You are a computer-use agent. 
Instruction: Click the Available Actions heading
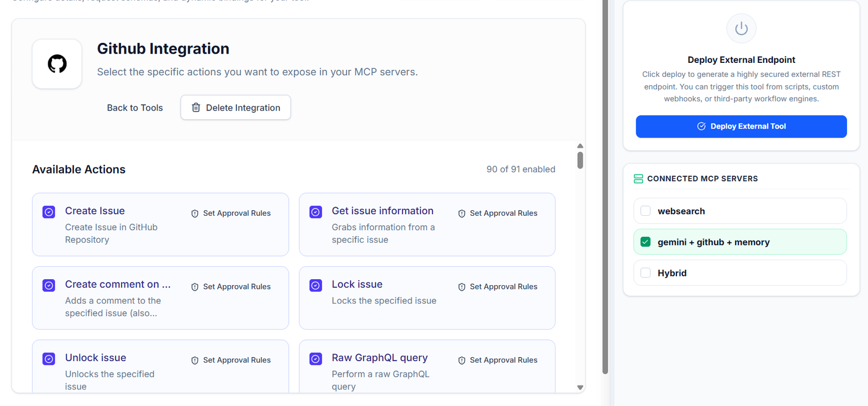(79, 169)
